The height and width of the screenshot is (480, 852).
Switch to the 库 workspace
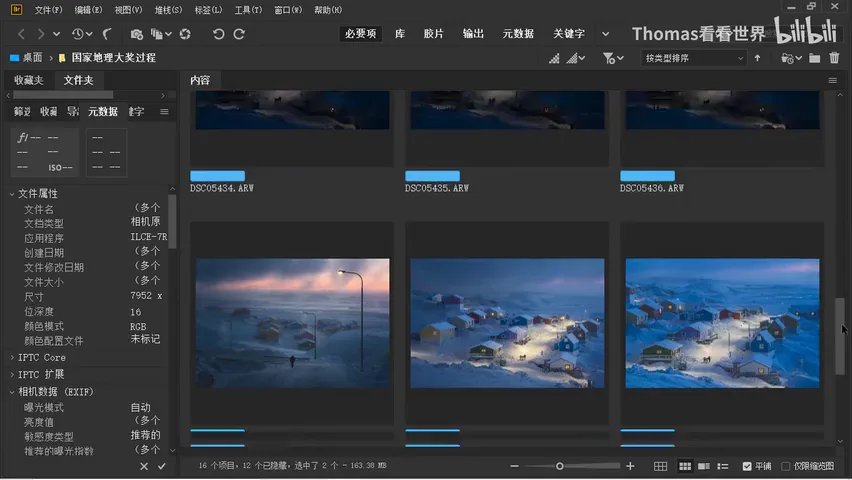point(400,34)
